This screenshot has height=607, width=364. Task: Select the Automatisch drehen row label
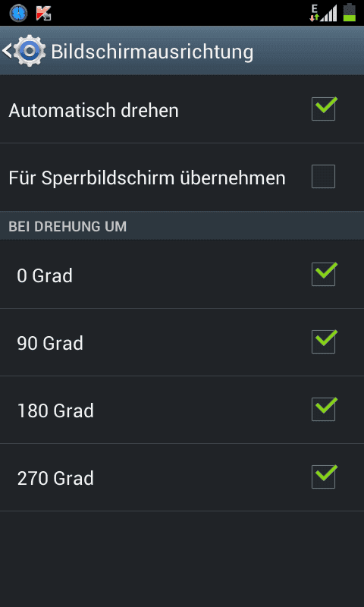pos(93,111)
